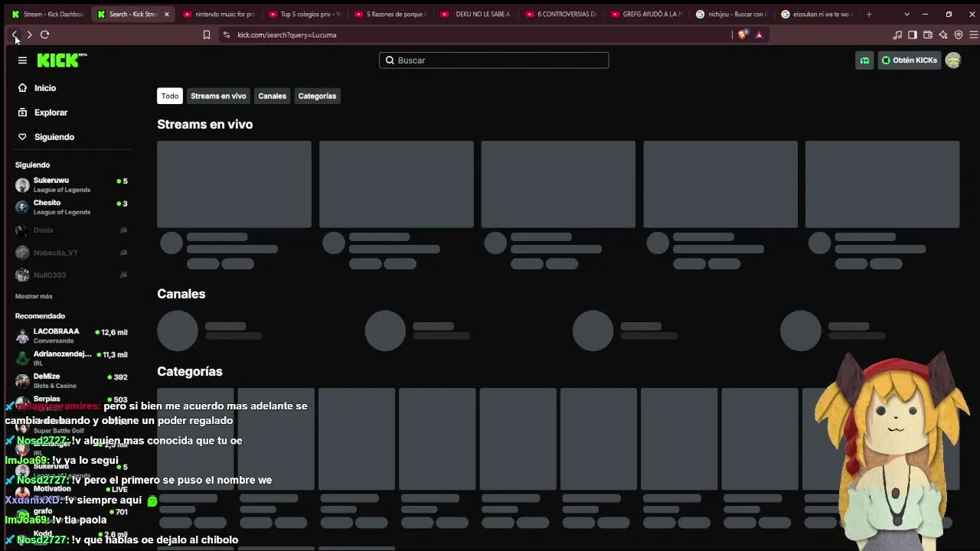
Task: Click the heart icon next to Siguiendo
Action: click(x=22, y=137)
